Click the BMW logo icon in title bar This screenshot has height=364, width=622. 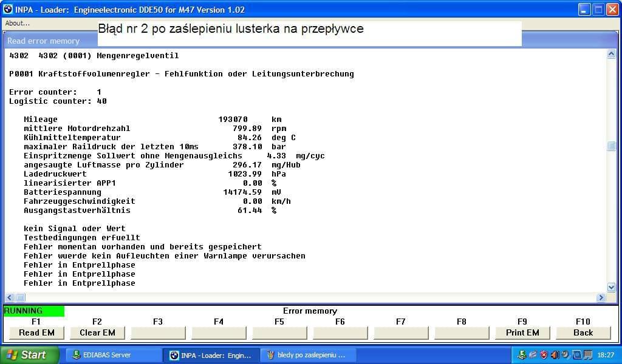[x=8, y=9]
